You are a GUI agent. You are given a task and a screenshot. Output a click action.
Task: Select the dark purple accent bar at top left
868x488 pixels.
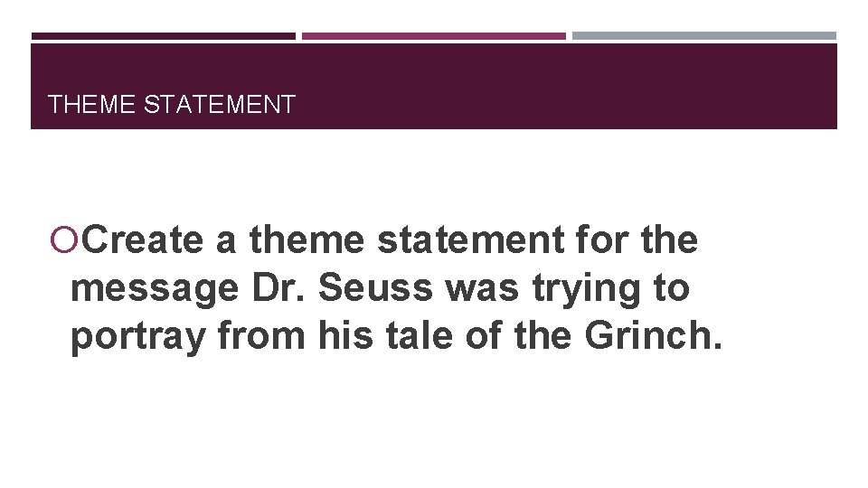pos(163,36)
